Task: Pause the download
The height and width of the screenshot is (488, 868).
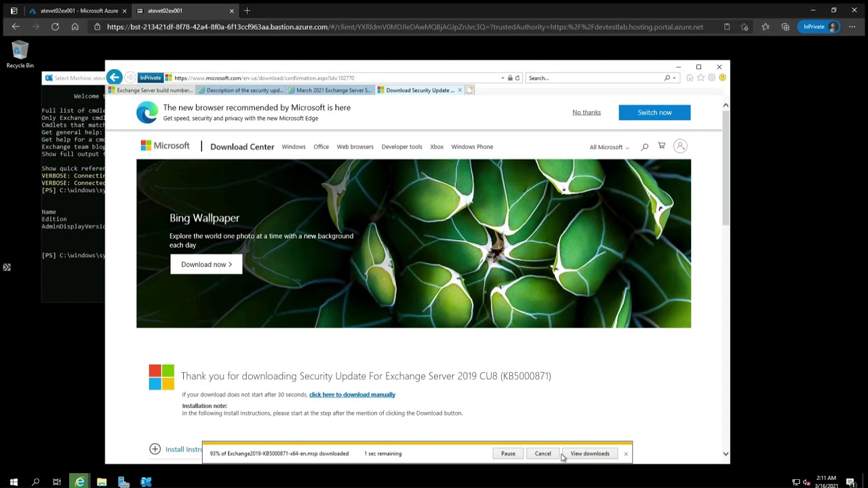Action: (x=508, y=453)
